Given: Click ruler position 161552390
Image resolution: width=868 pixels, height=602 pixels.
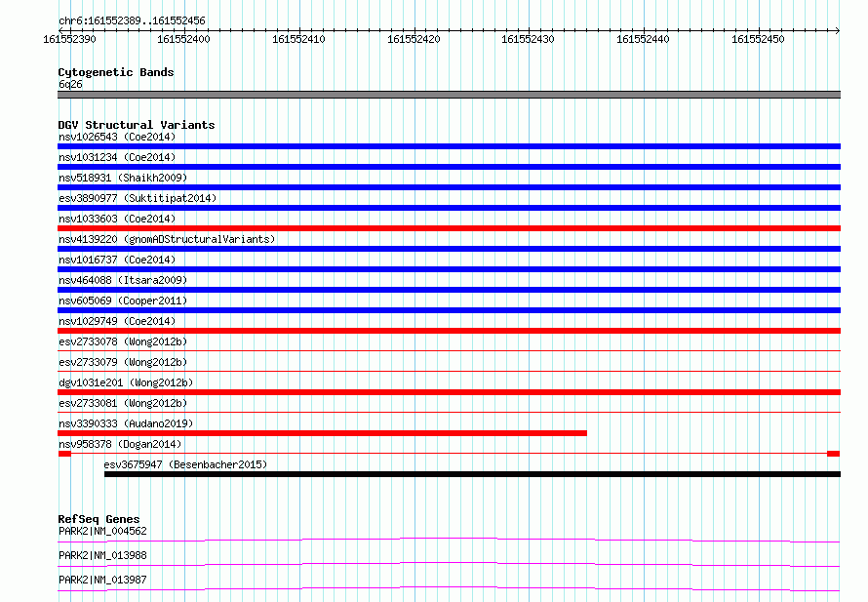Looking at the screenshot, I should (x=69, y=39).
